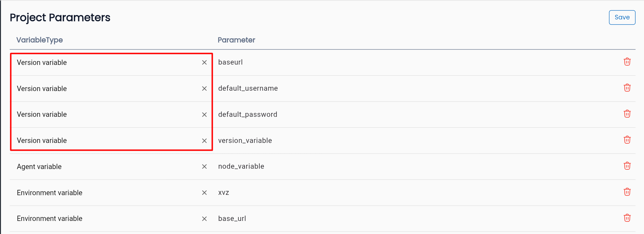Delete the baseurl parameter row

[627, 62]
